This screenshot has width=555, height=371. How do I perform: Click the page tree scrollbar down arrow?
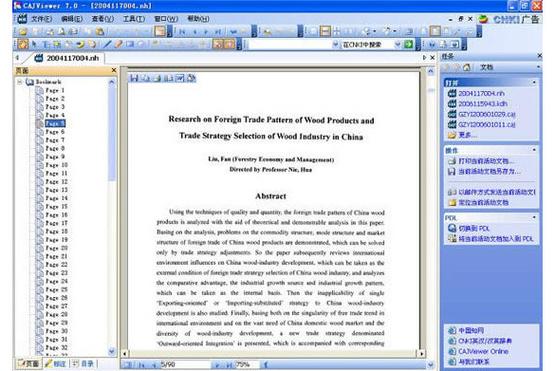tap(111, 352)
